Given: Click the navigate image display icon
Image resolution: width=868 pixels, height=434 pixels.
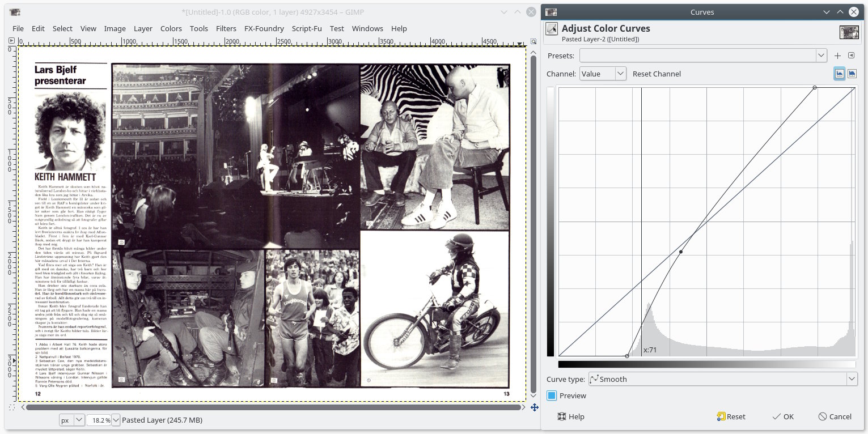Looking at the screenshot, I should click(533, 407).
